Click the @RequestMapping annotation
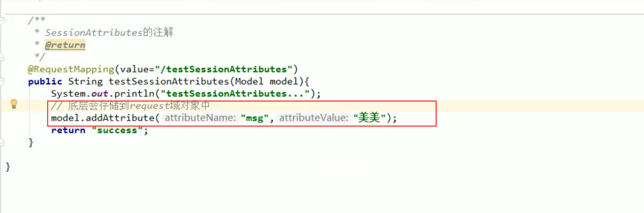644x213 pixels. coord(71,69)
